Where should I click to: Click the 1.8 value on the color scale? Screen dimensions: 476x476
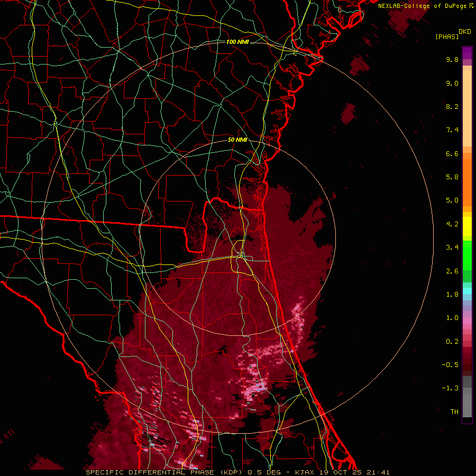click(452, 295)
